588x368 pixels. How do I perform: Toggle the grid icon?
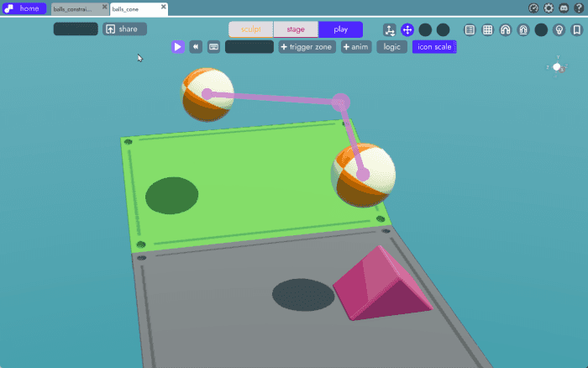pos(487,29)
